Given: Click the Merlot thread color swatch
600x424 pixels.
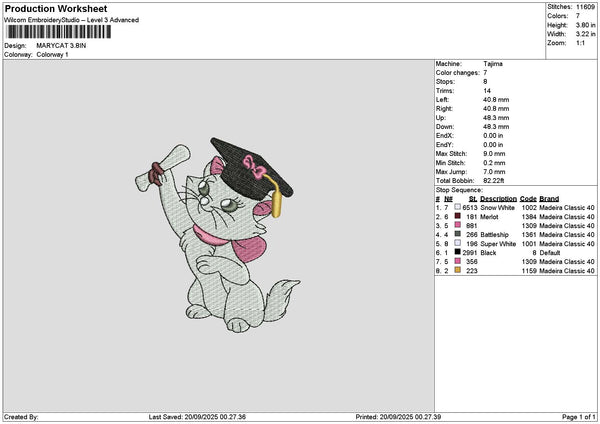Looking at the screenshot, I should tap(457, 216).
